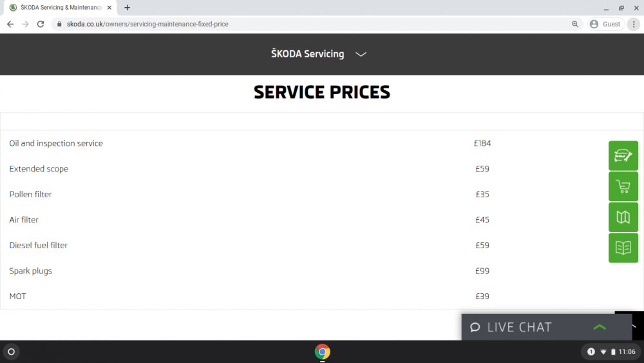Open the map retailer locator icon

pos(623,217)
